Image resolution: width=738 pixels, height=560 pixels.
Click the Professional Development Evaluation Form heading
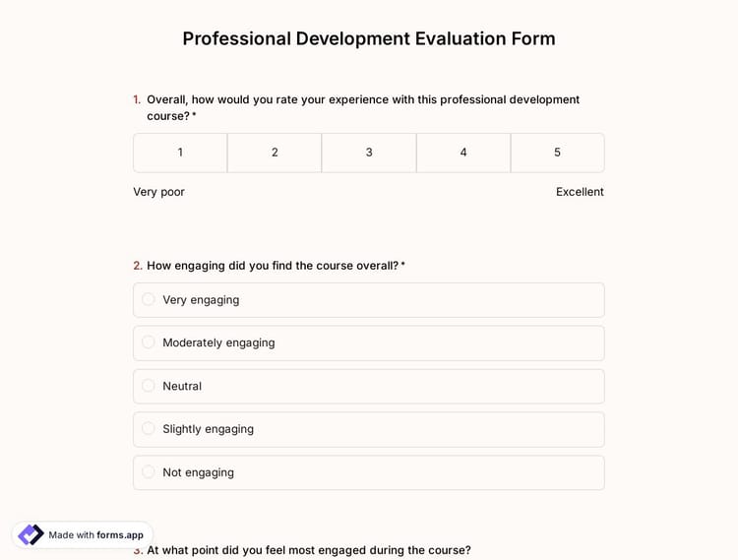(x=369, y=38)
